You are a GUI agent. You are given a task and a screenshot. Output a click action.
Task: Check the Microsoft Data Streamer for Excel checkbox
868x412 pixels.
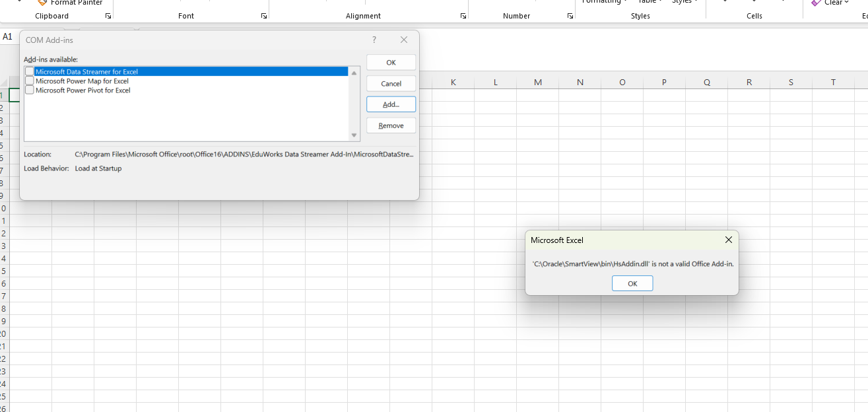30,71
